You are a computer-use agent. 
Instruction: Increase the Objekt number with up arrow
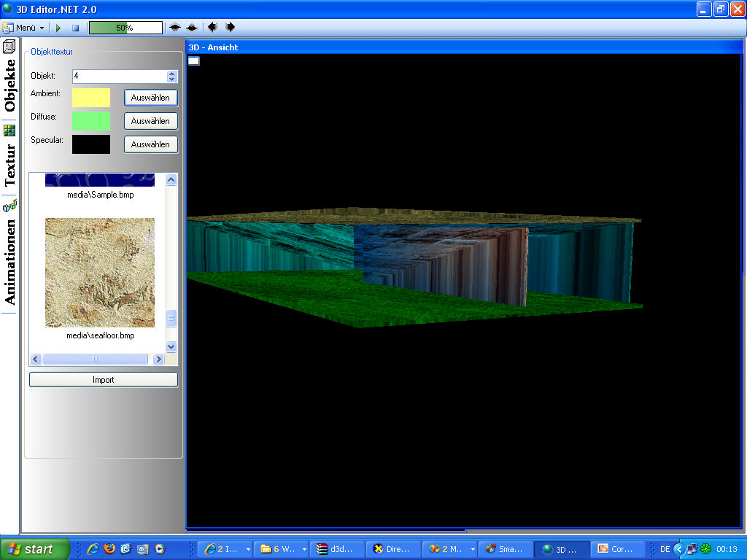click(172, 73)
